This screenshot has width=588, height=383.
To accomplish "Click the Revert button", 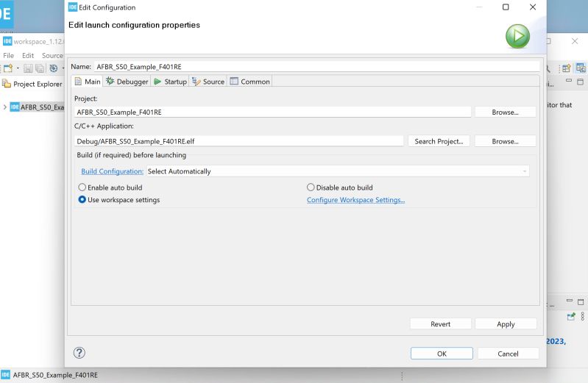I will [x=440, y=324].
